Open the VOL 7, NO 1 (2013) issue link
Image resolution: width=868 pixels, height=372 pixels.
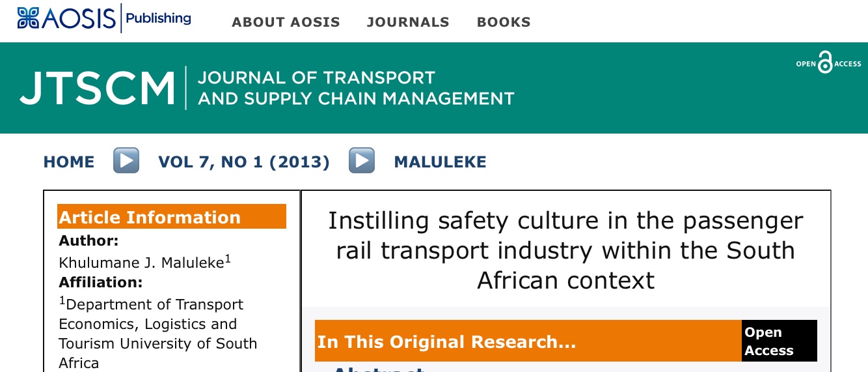click(244, 162)
